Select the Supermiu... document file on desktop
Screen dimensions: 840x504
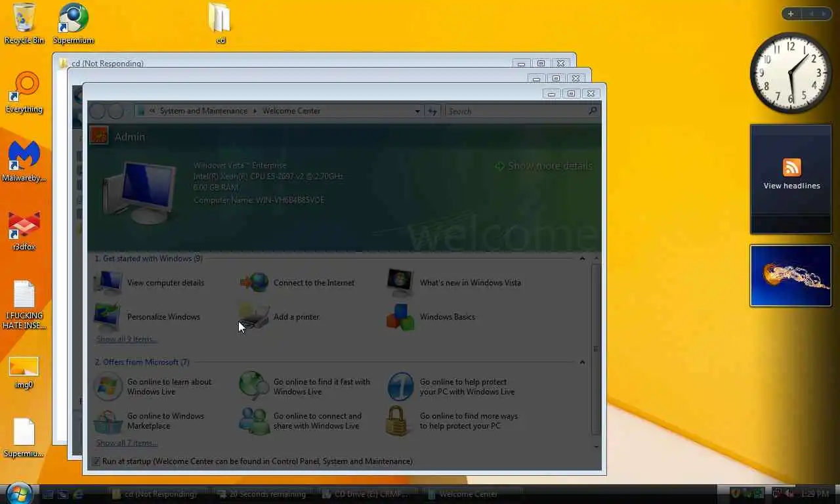click(24, 438)
